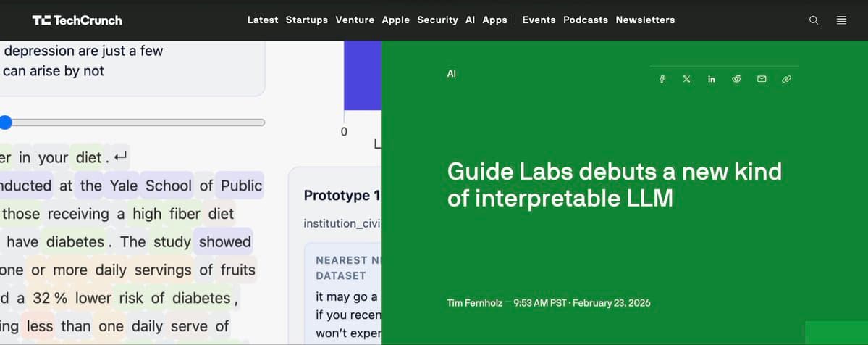
Task: Open the Venture menu item
Action: click(x=355, y=20)
